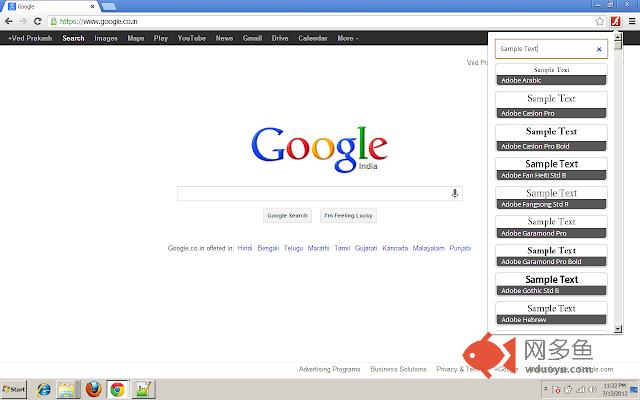Select the Adobe Gothic Std B font

coord(551,284)
